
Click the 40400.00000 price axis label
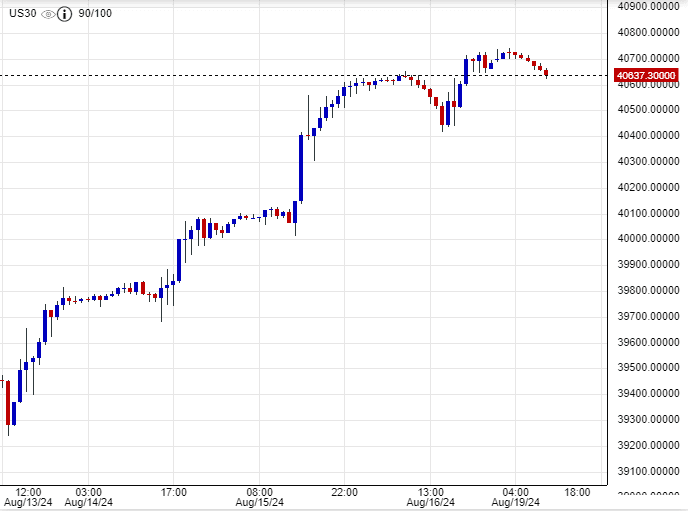[x=648, y=135]
